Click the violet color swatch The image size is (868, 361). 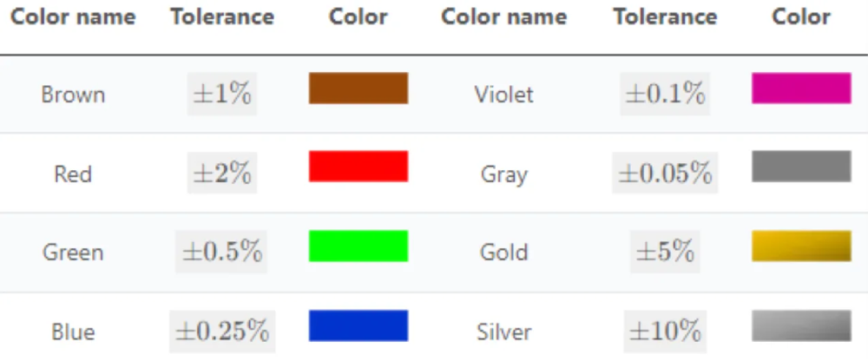pyautogui.click(x=800, y=89)
